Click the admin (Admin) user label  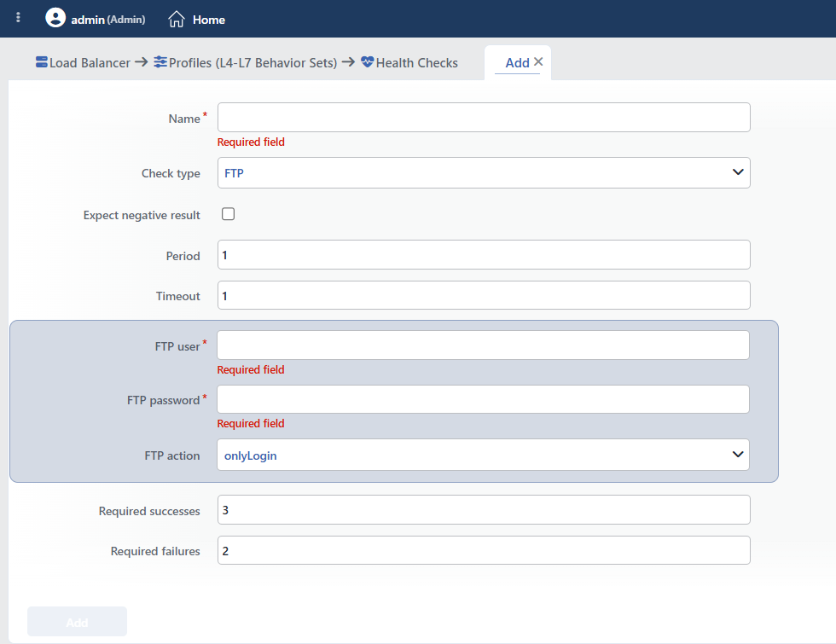coord(107,20)
